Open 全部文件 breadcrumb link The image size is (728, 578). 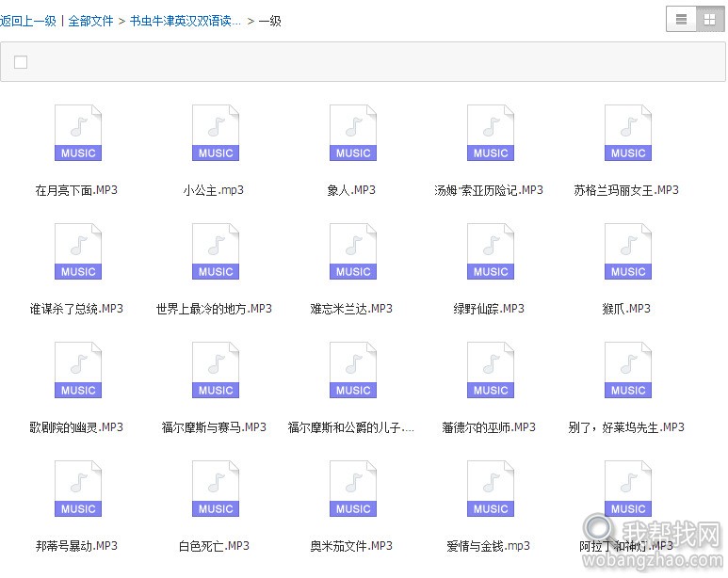[x=90, y=21]
